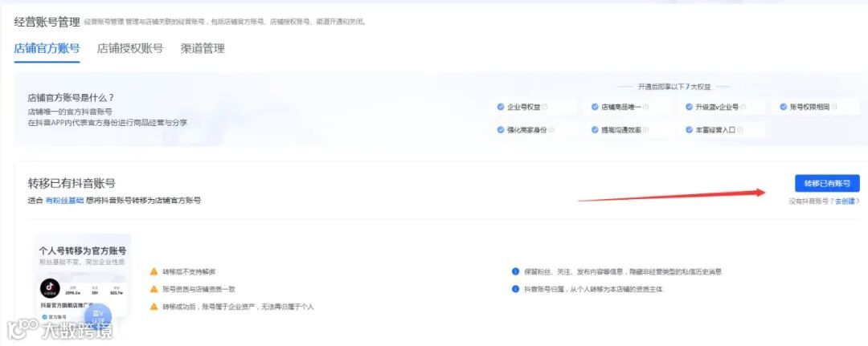Screen dimensions: 868x346
Task: Show info tooltip next to 丰富经营入口
Action: [739, 130]
